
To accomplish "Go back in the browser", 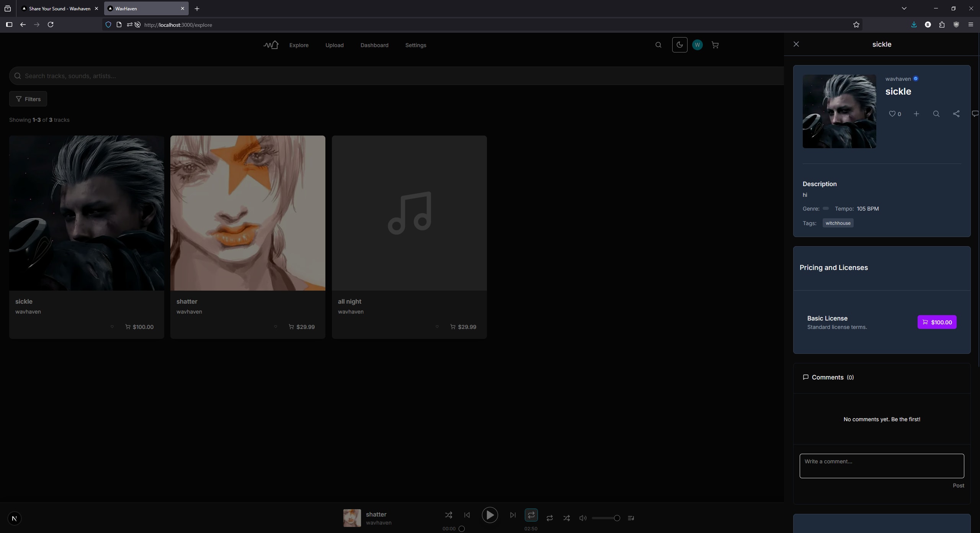I will [x=23, y=25].
